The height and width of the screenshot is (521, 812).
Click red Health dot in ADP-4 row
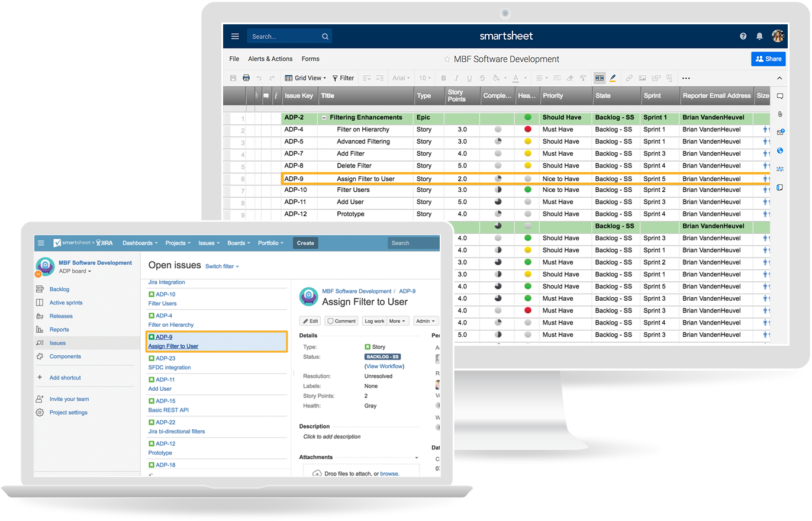point(527,129)
